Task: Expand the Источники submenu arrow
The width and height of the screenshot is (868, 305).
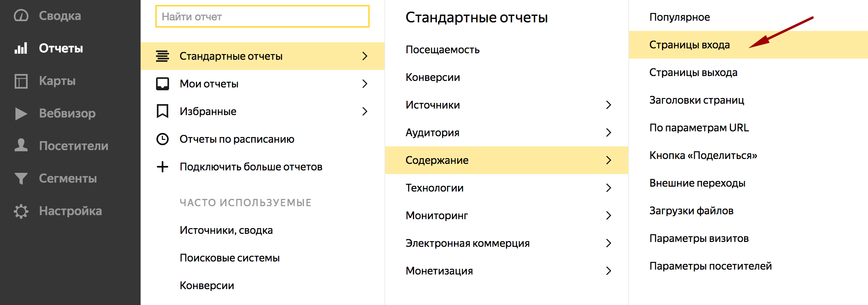Action: (x=608, y=105)
